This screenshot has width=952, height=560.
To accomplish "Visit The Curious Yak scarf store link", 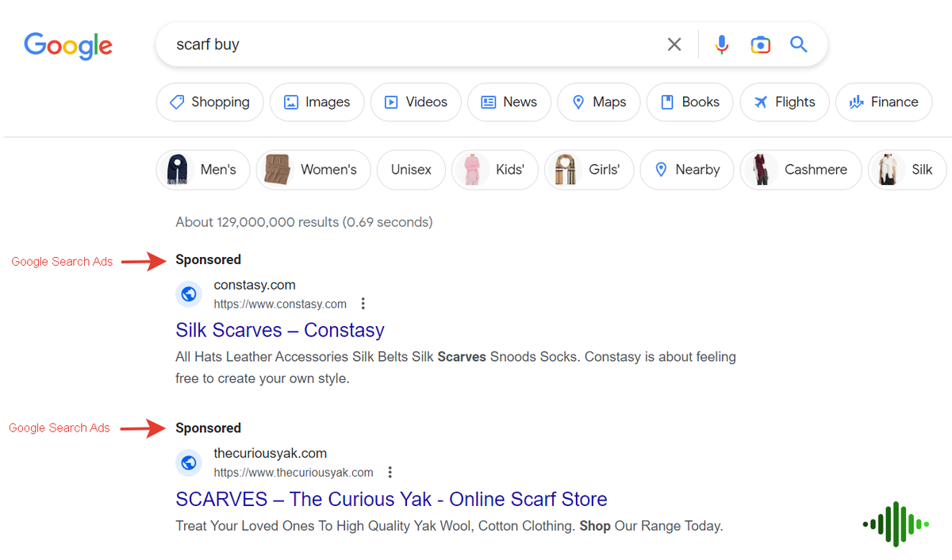I will point(391,499).
